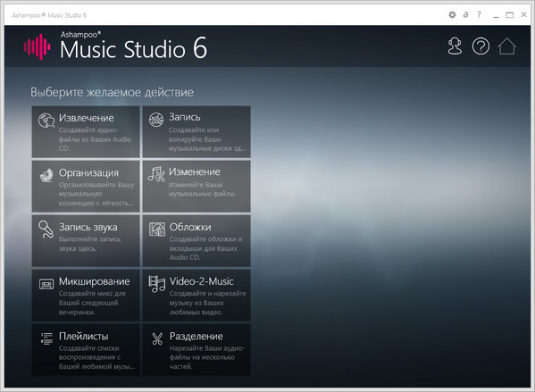Open the Video-2-Music tile description

click(207, 303)
